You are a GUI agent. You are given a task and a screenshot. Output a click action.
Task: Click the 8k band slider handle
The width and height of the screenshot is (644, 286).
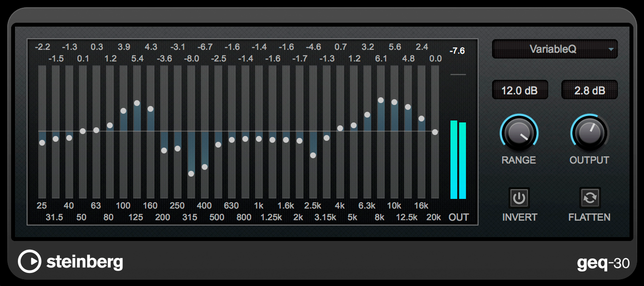(x=381, y=100)
